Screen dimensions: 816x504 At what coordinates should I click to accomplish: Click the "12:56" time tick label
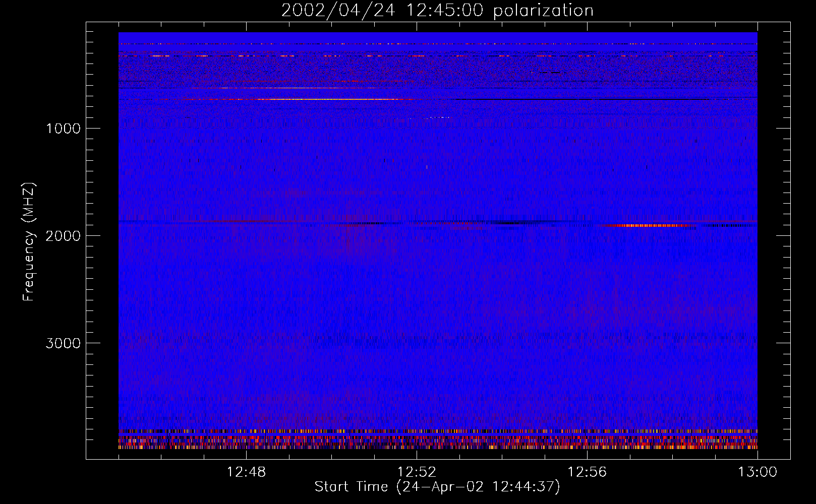pos(587,472)
